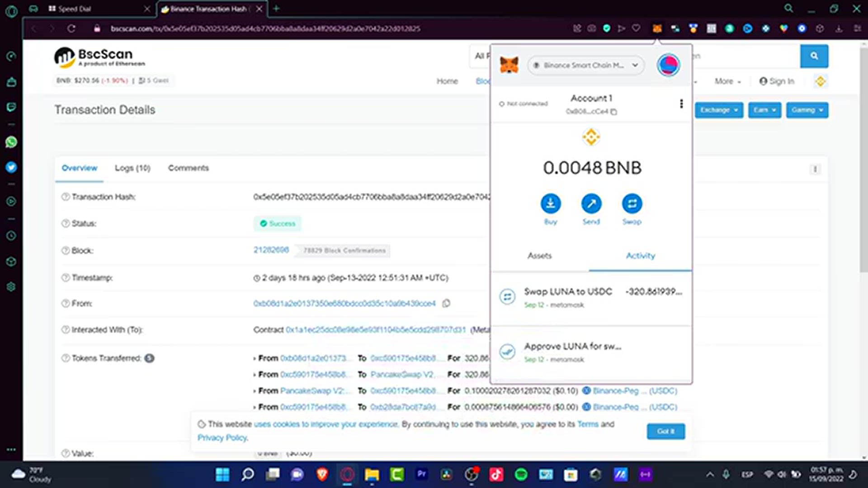Open the Terms link in cookie notice
The height and width of the screenshot is (488, 868).
(587, 424)
